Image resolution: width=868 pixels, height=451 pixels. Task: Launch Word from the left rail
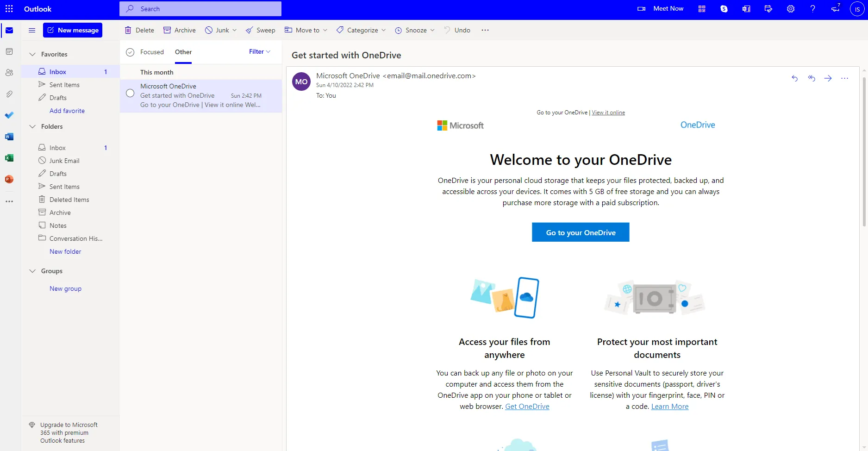pyautogui.click(x=9, y=137)
